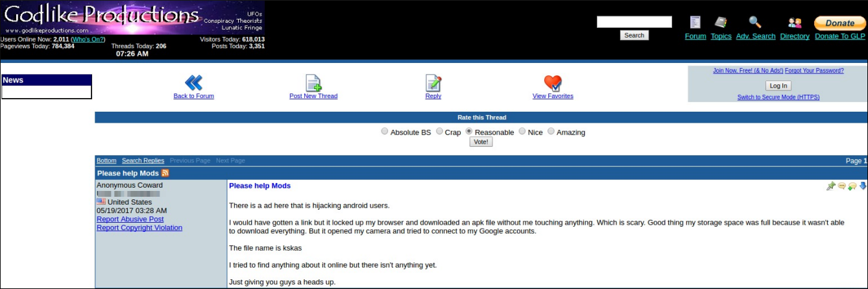Click the View Favorites heart icon
The height and width of the screenshot is (289, 868).
tap(553, 83)
